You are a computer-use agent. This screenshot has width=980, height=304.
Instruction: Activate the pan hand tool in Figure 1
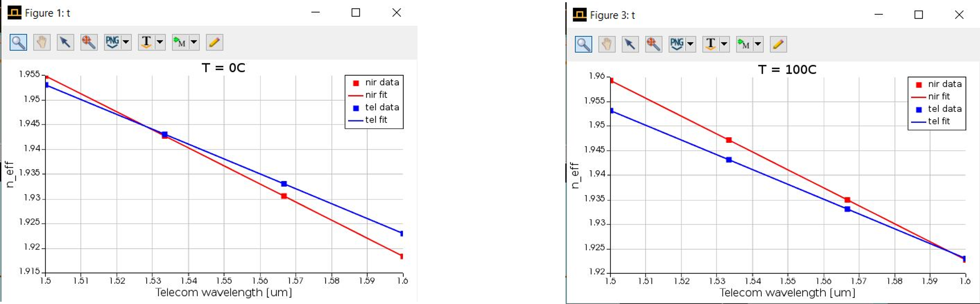pyautogui.click(x=41, y=42)
